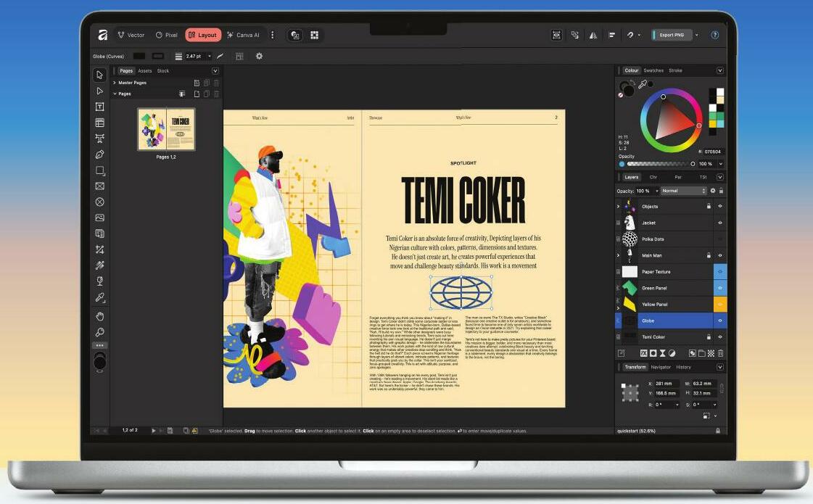
Task: Click the preview mode eye icon
Action: (556, 36)
